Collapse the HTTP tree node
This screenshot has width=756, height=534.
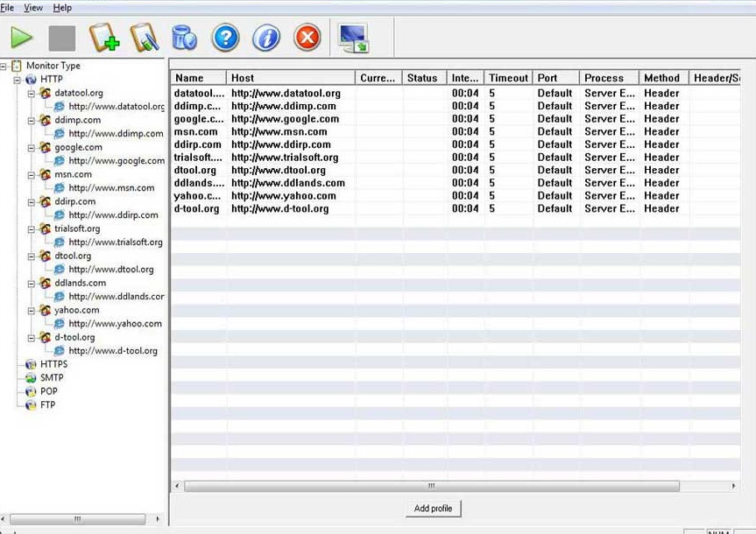(18, 80)
